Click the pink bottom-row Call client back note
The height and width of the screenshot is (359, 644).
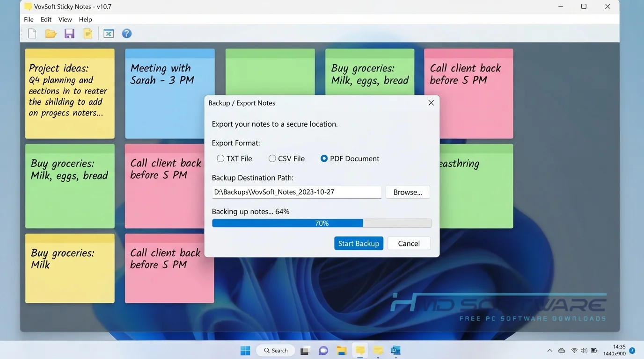169,268
